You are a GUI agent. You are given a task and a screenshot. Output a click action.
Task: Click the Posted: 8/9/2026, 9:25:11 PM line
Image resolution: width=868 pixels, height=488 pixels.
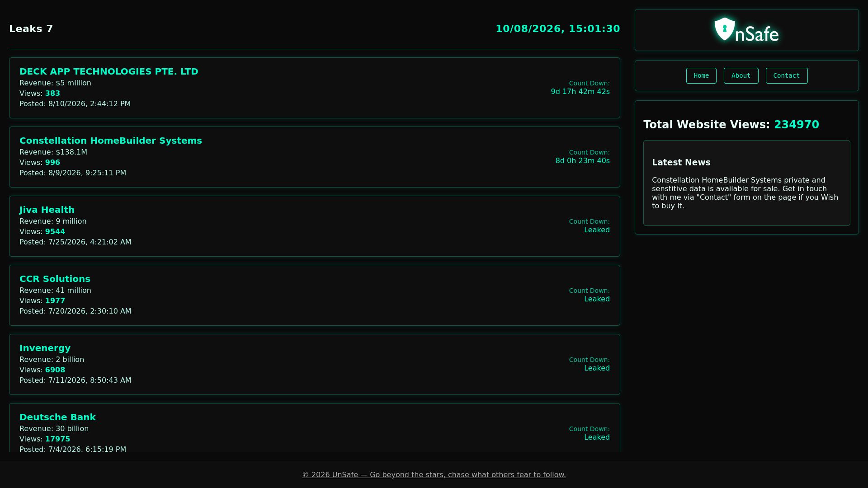point(73,173)
